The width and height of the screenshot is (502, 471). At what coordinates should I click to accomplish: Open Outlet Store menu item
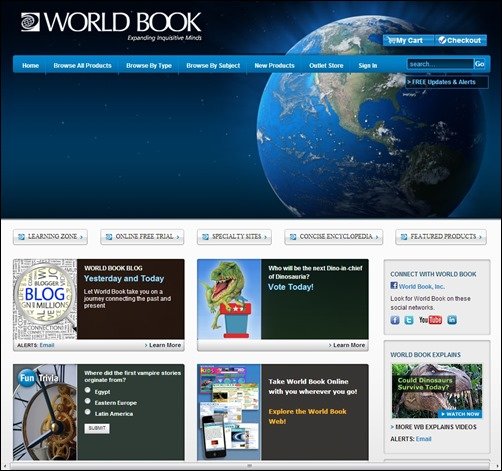click(326, 66)
